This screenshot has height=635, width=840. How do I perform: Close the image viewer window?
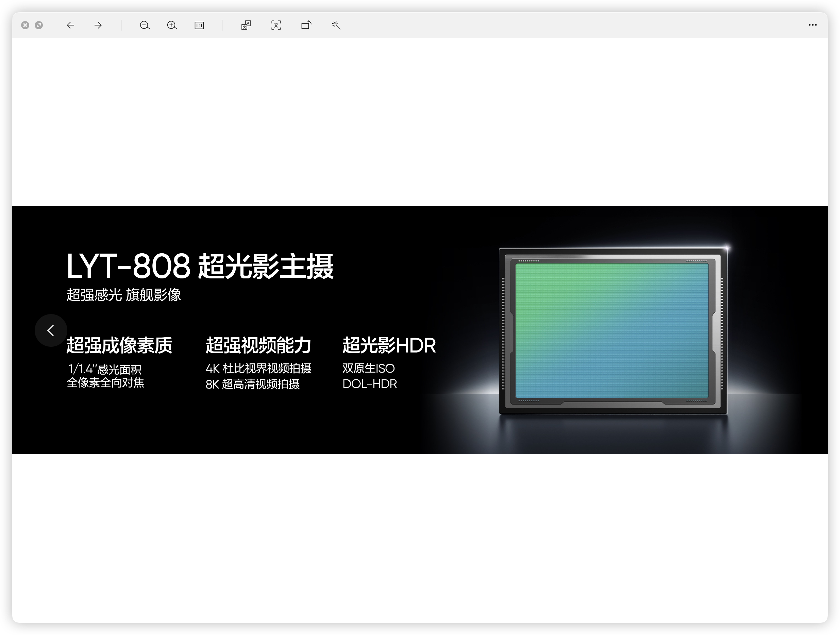pyautogui.click(x=25, y=25)
